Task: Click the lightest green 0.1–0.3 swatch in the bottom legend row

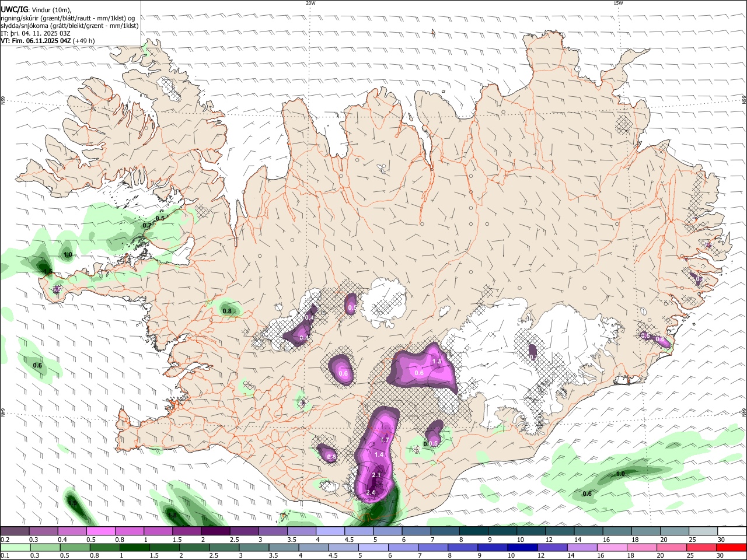Action: point(15,547)
